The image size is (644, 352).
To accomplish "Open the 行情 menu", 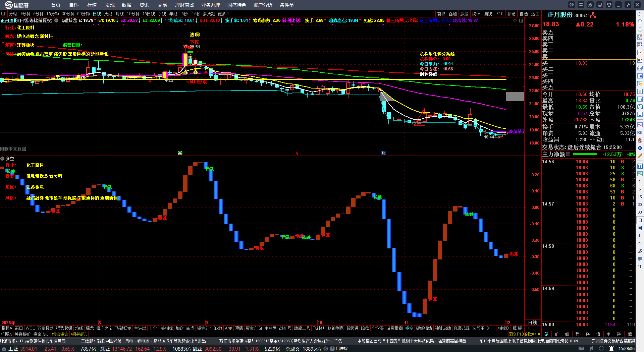I will pyautogui.click(x=92, y=5).
